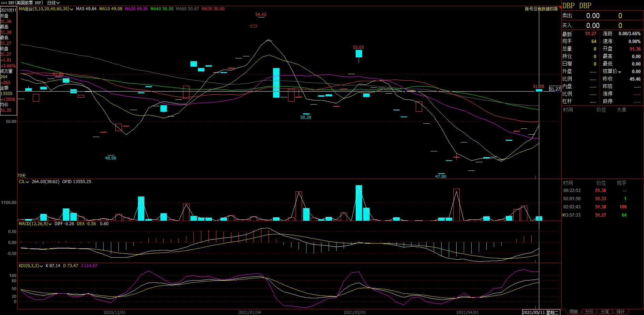
Task: Click the 账号没有数据权限 notice
Action: click(541, 9)
